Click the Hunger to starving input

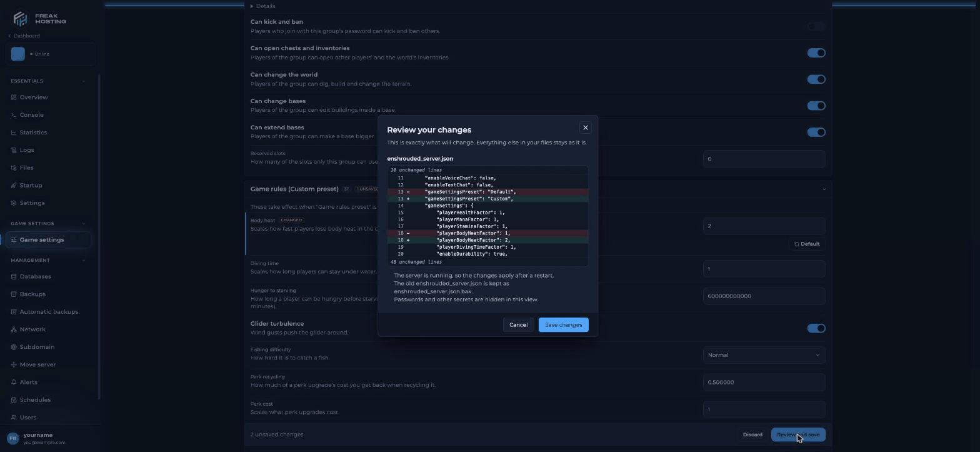coord(764,296)
